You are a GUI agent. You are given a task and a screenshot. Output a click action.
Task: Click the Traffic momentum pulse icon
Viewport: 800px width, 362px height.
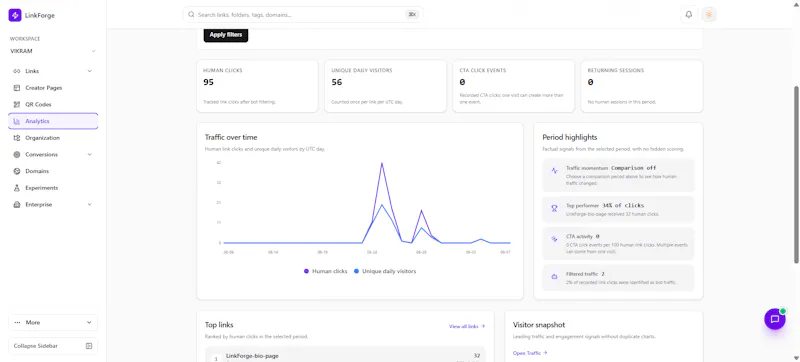(x=554, y=171)
